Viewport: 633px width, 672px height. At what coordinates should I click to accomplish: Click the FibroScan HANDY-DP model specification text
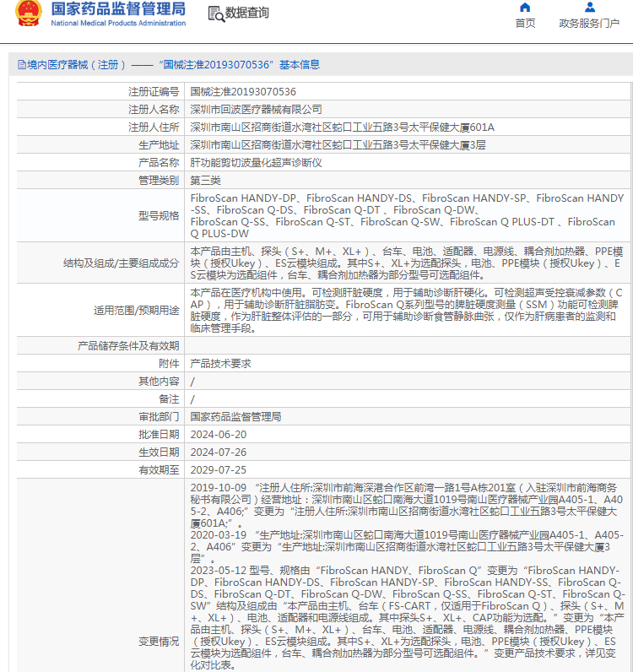tap(407, 215)
